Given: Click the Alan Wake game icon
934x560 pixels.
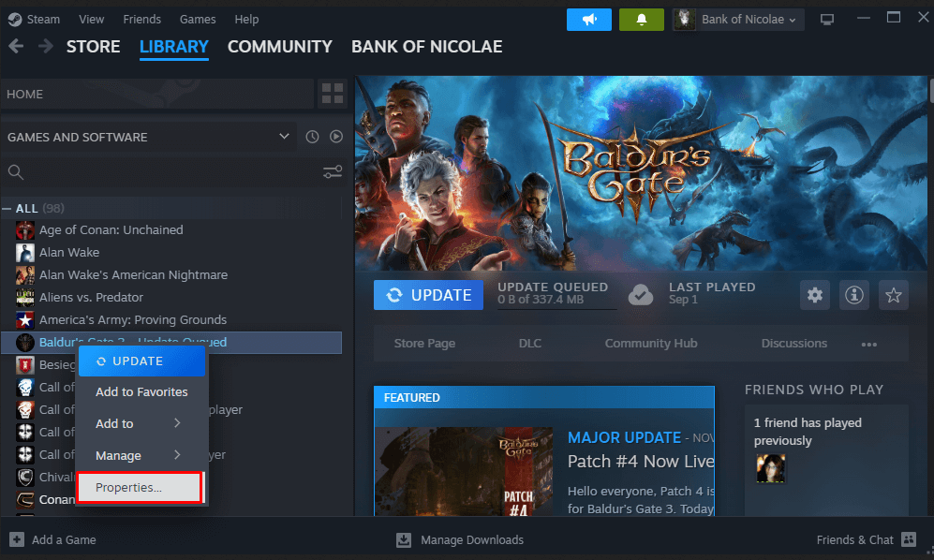Looking at the screenshot, I should tap(25, 253).
